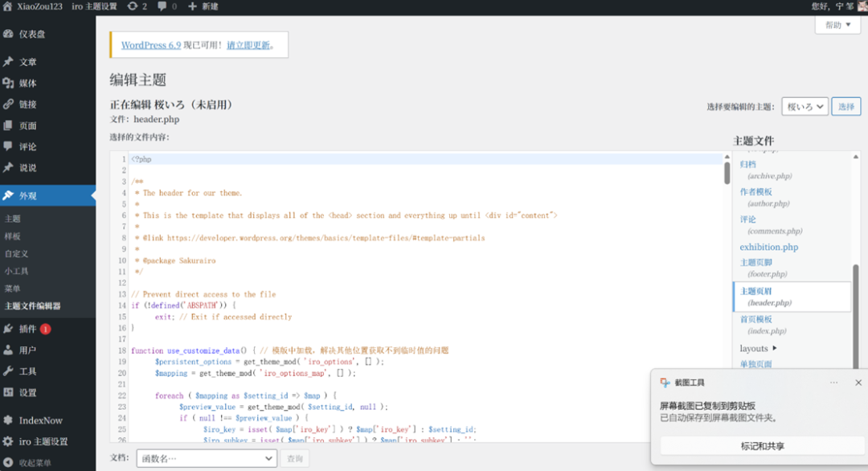Screen dimensions: 868x471
Task: Click the 链接 chain icon
Action: (8, 104)
